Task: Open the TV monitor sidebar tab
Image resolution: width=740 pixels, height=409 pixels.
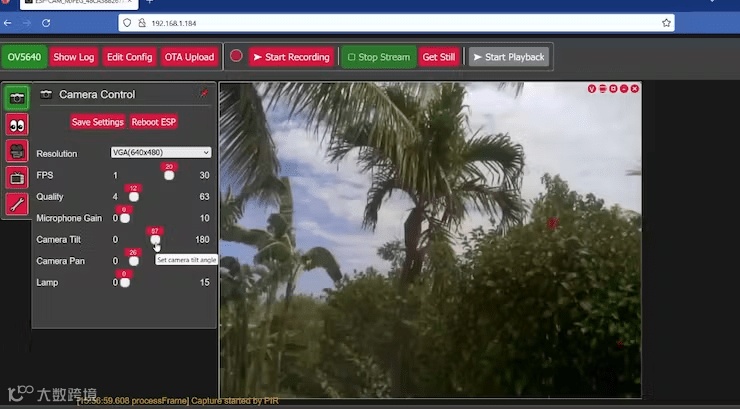Action: click(17, 178)
